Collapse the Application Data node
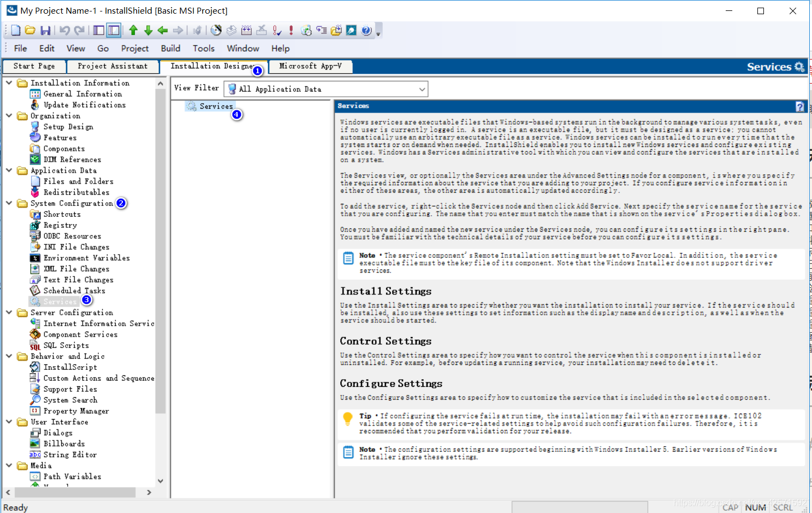The image size is (812, 513). 9,170
